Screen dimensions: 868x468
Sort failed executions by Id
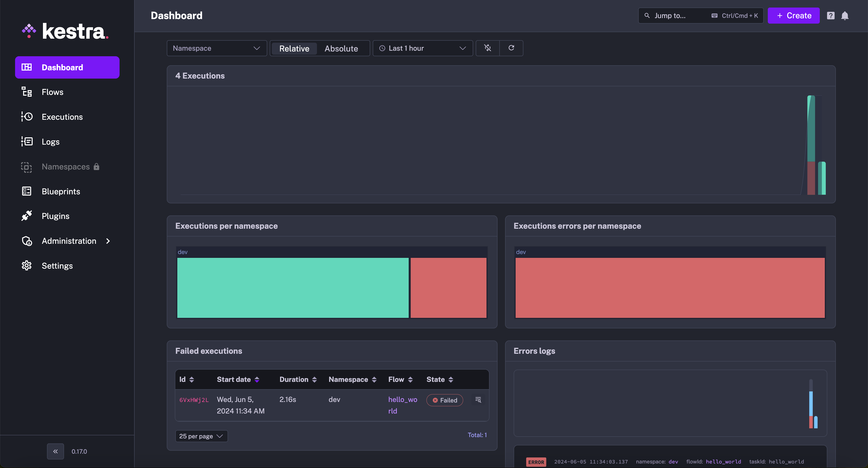pos(191,379)
